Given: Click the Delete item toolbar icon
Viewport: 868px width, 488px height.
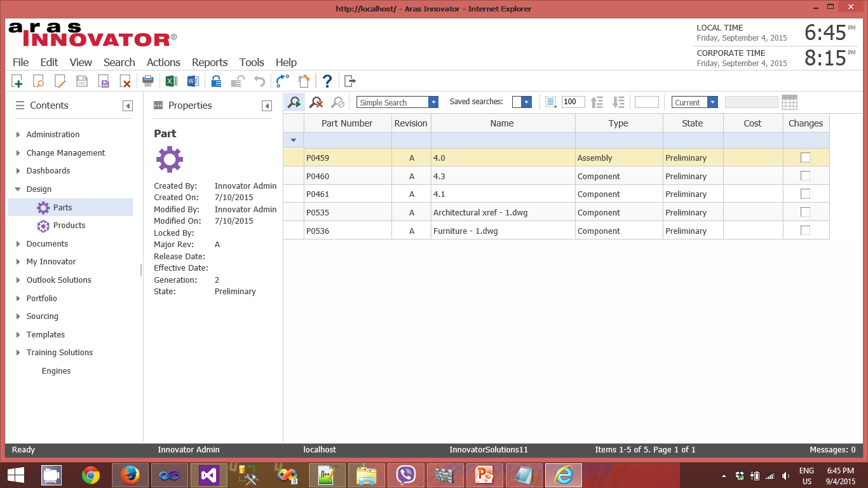Looking at the screenshot, I should pyautogui.click(x=125, y=81).
